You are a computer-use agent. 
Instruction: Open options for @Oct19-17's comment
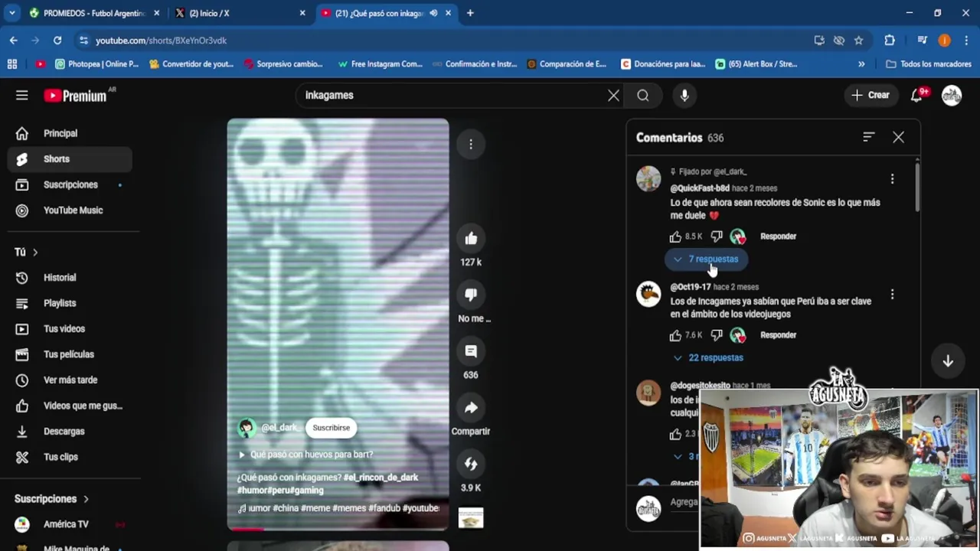[x=892, y=294]
